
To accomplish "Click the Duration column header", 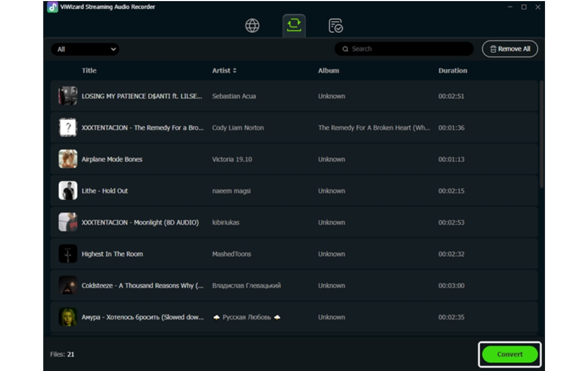I will (x=452, y=71).
